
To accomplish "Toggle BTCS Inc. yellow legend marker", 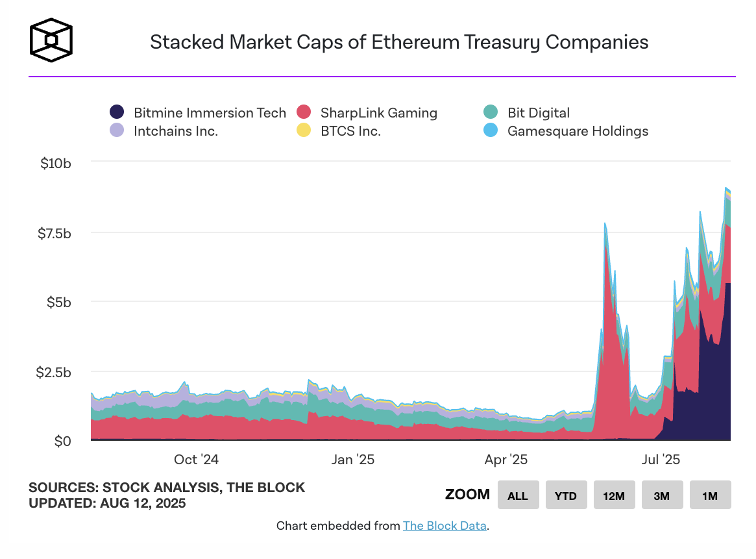I will click(x=304, y=130).
